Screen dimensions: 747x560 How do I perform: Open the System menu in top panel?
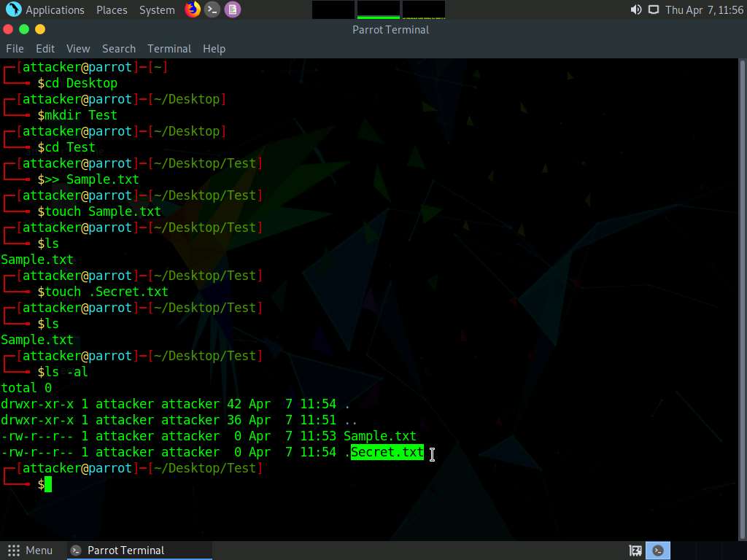pyautogui.click(x=157, y=9)
